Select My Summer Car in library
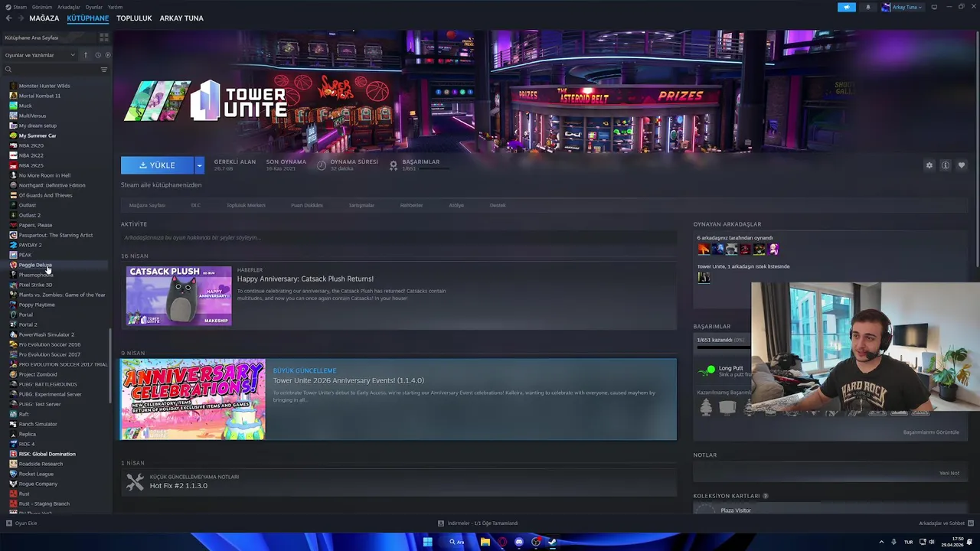The height and width of the screenshot is (551, 980). tap(38, 135)
